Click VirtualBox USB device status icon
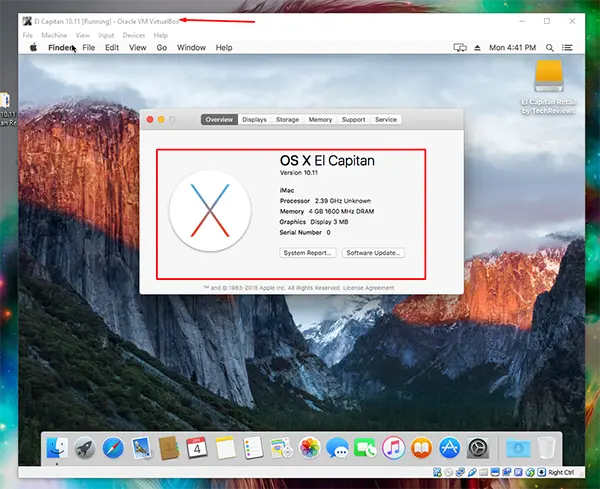 (472, 472)
